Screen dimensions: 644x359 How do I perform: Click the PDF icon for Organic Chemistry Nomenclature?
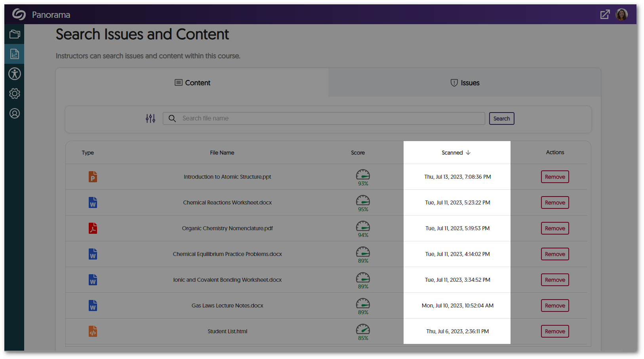coord(93,228)
